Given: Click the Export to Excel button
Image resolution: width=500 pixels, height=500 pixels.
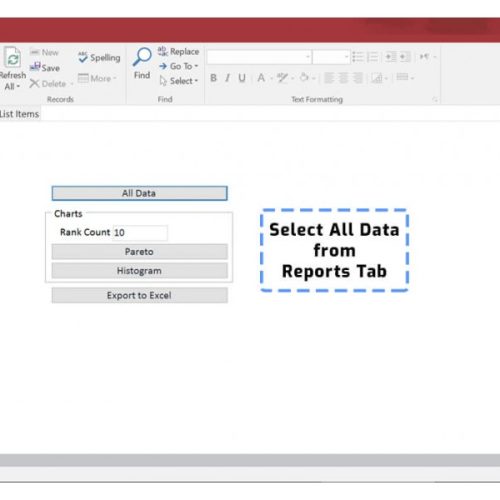Looking at the screenshot, I should 140,295.
